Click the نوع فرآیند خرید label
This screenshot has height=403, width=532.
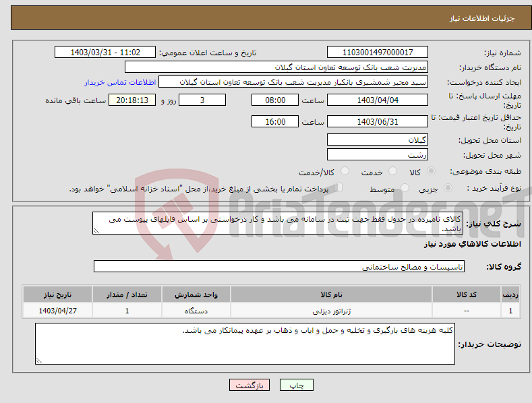(494, 188)
